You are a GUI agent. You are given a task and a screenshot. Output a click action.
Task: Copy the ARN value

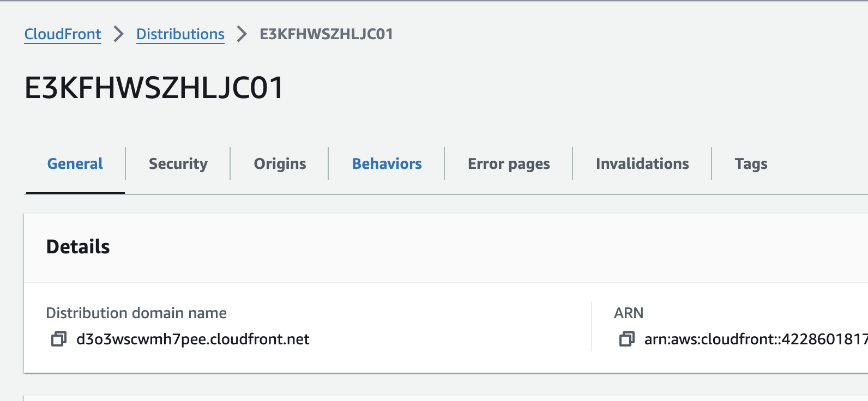[x=627, y=339]
